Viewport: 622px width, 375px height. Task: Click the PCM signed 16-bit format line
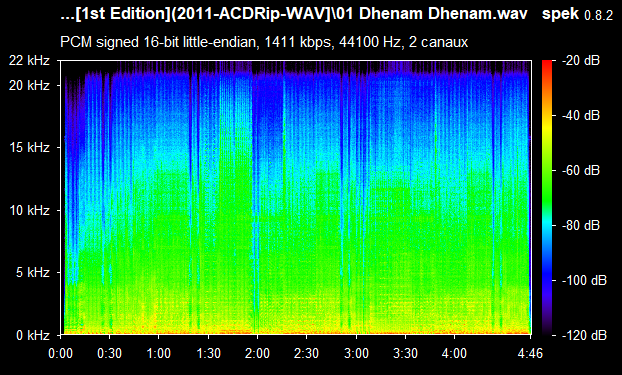click(264, 42)
